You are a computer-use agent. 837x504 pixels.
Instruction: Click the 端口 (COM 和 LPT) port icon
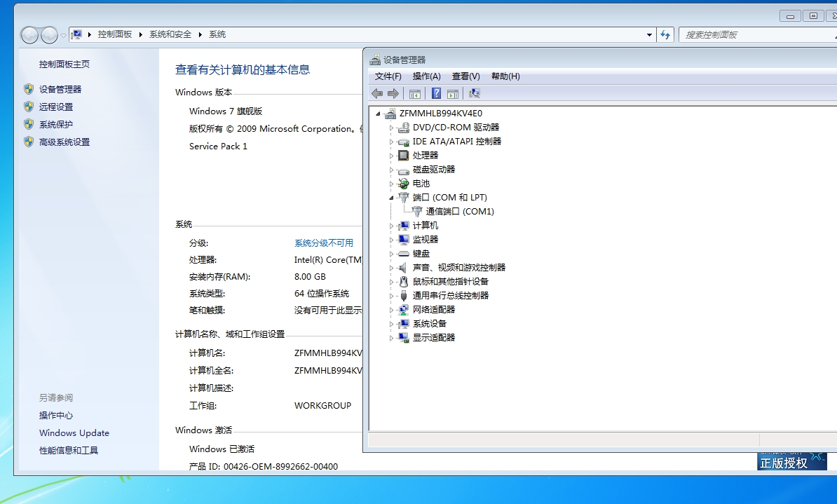[404, 198]
